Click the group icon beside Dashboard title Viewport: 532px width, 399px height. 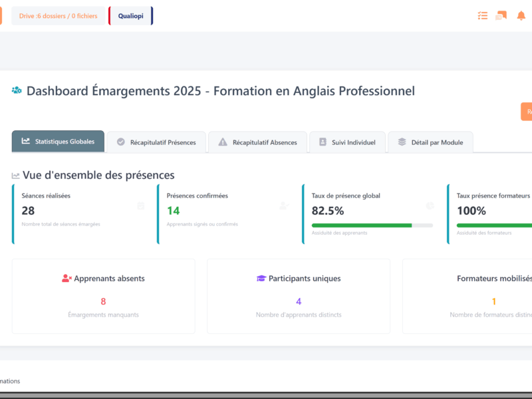(17, 90)
